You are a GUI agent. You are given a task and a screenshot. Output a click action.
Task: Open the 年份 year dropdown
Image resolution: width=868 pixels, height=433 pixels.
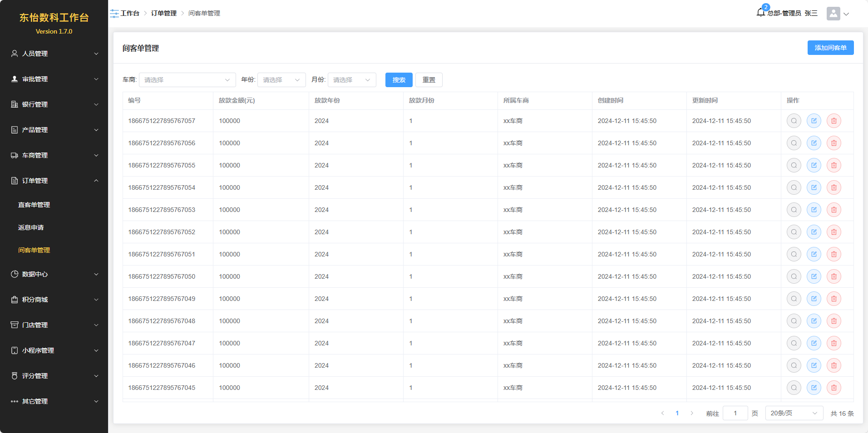[x=281, y=80]
